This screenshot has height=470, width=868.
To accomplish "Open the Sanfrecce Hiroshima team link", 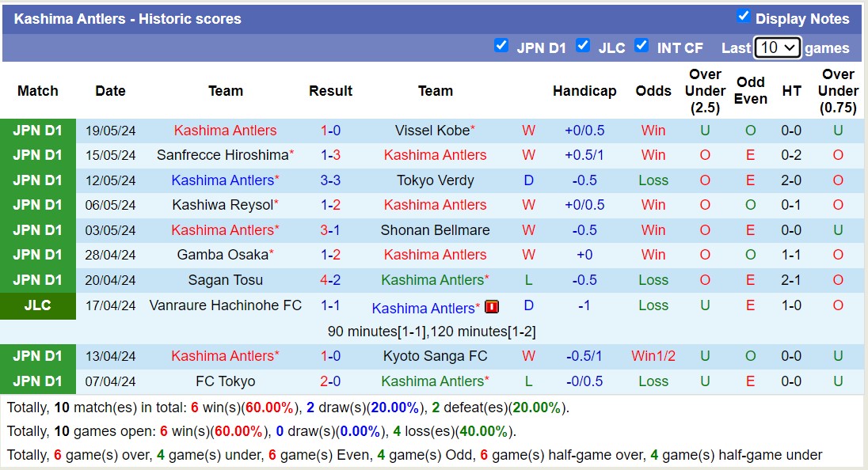I will click(x=222, y=155).
